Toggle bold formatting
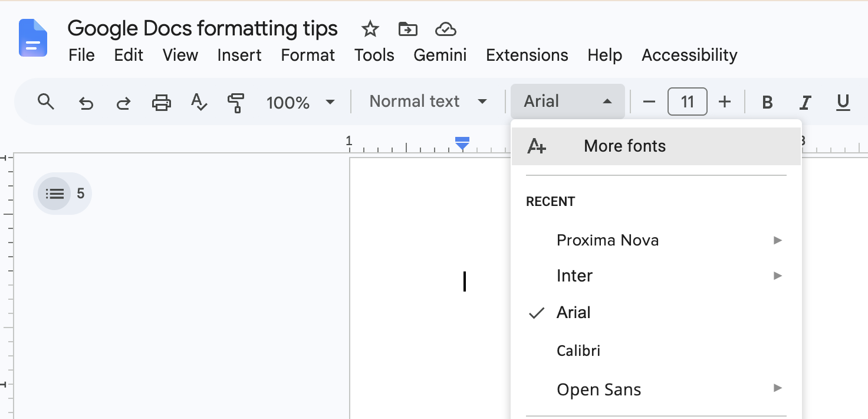 click(x=767, y=102)
